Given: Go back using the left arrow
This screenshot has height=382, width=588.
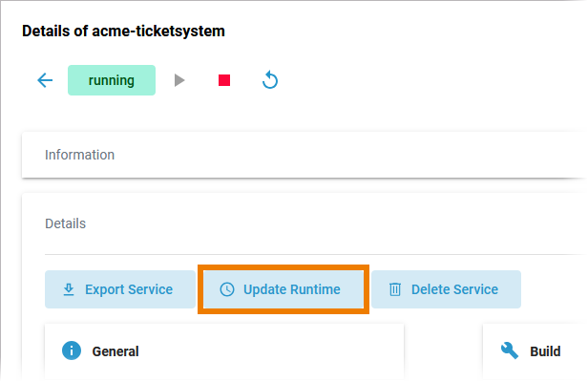Looking at the screenshot, I should tap(45, 80).
